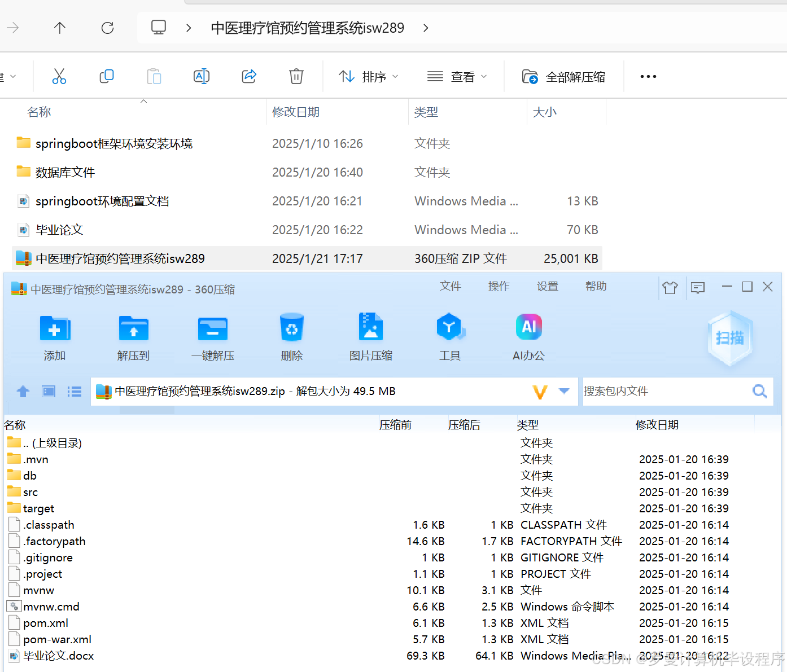Go to parent directory arrow in 360压缩
Viewport: 787px width, 672px height.
click(23, 391)
